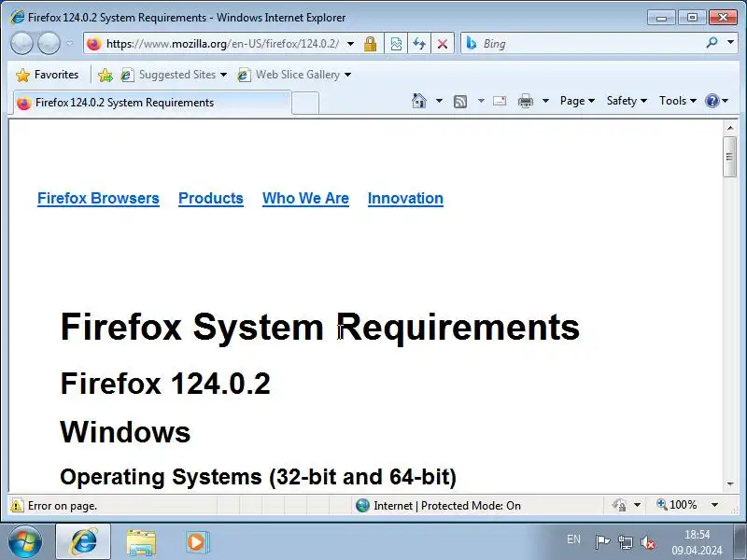The width and height of the screenshot is (747, 560).
Task: Open Innovation navigation link
Action: [405, 198]
